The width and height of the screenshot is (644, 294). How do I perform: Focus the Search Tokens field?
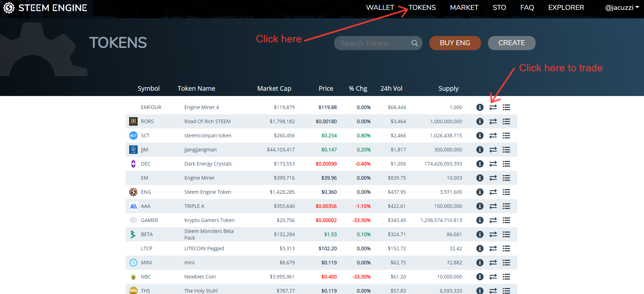(x=378, y=43)
